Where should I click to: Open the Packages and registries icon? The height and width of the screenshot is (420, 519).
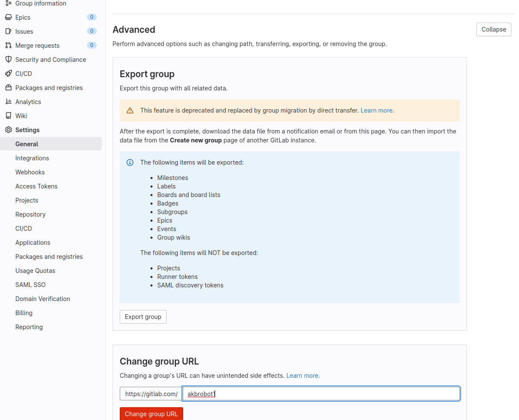tap(9, 87)
